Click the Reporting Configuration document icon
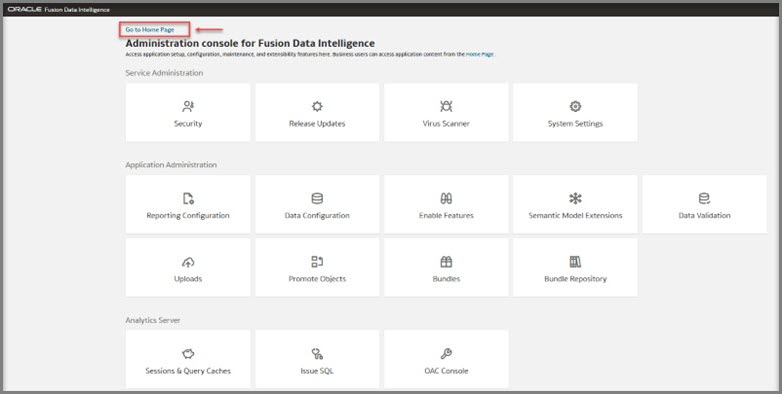The image size is (782, 394). point(188,198)
